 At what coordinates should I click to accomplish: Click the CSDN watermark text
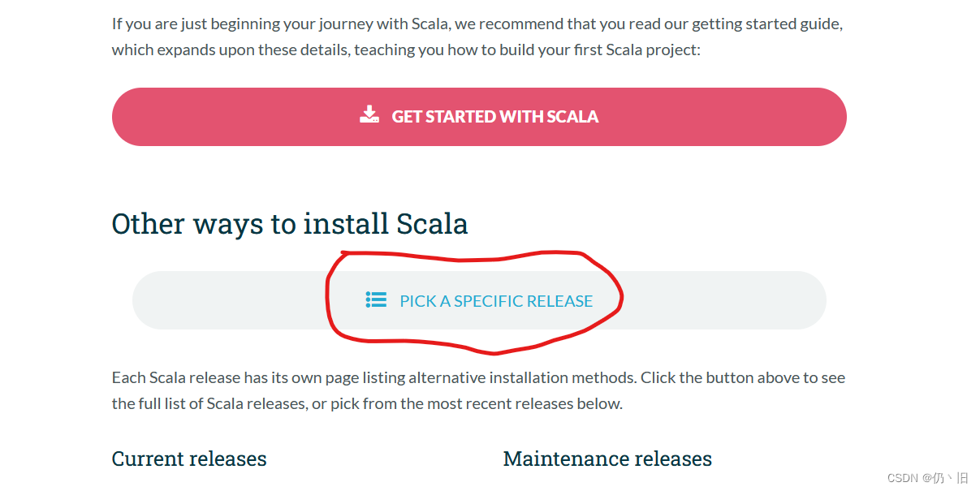tap(903, 478)
